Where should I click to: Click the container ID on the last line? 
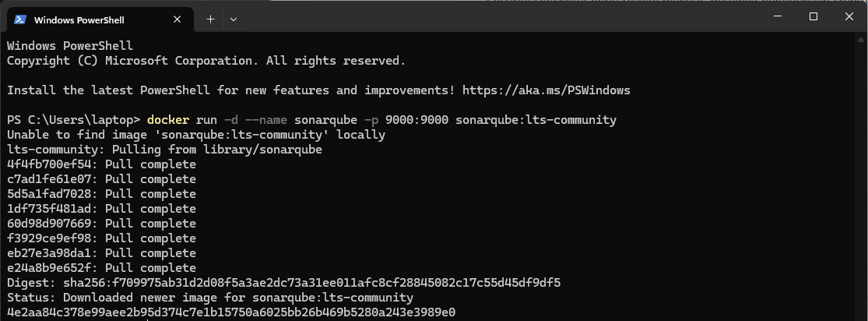pyautogui.click(x=230, y=312)
